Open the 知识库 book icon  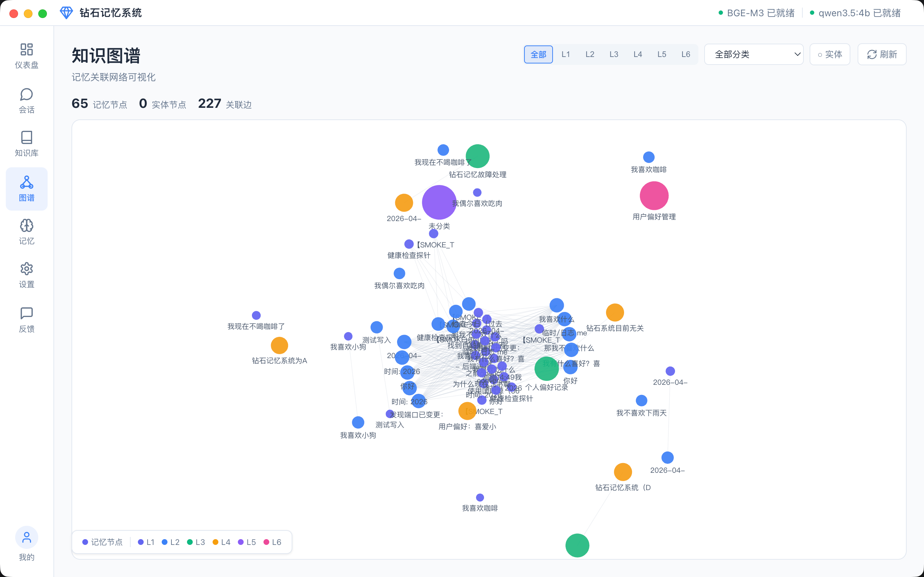click(x=26, y=138)
